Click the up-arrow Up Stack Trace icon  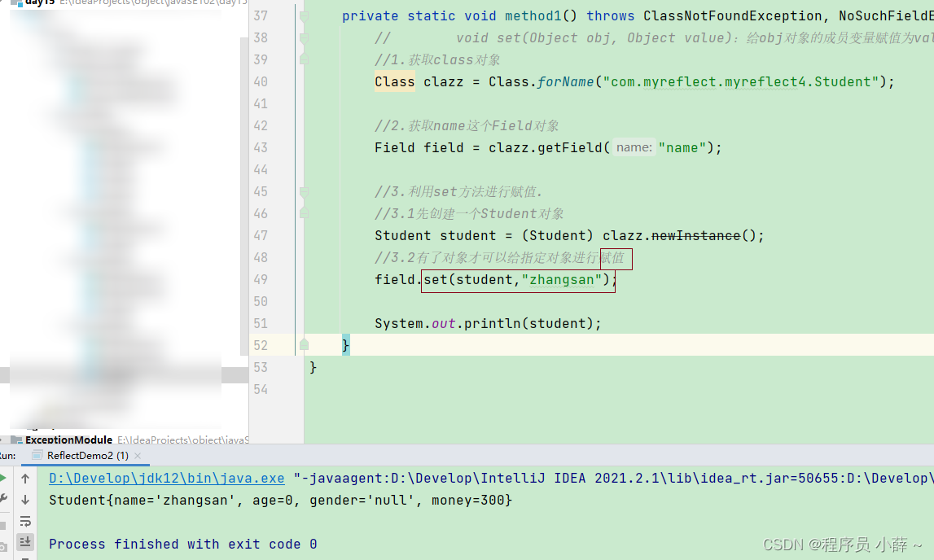[25, 478]
